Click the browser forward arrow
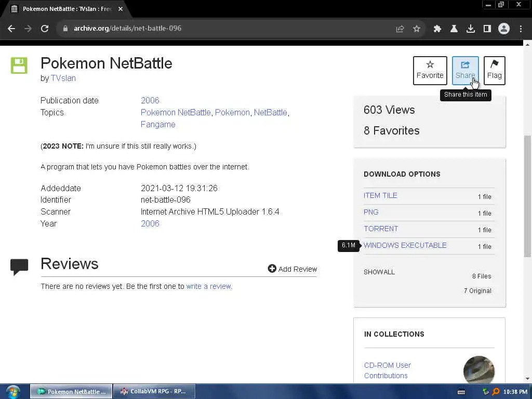Viewport: 532px width, 399px height. [28, 29]
